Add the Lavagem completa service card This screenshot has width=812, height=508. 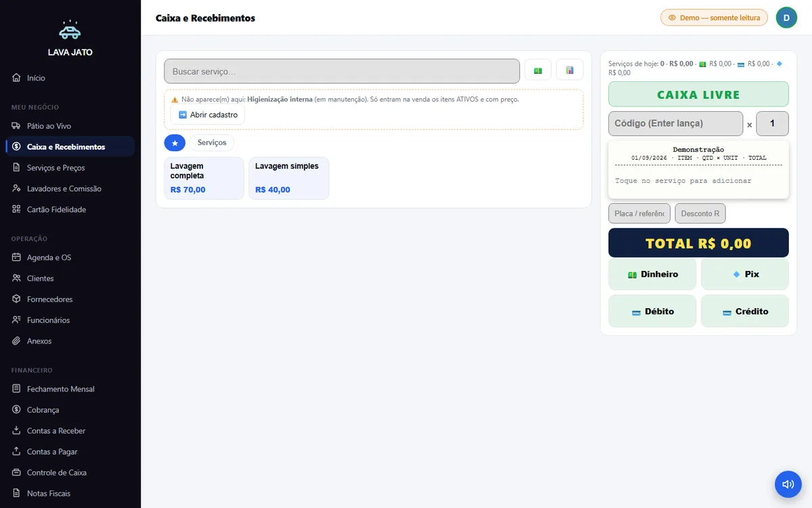click(204, 178)
